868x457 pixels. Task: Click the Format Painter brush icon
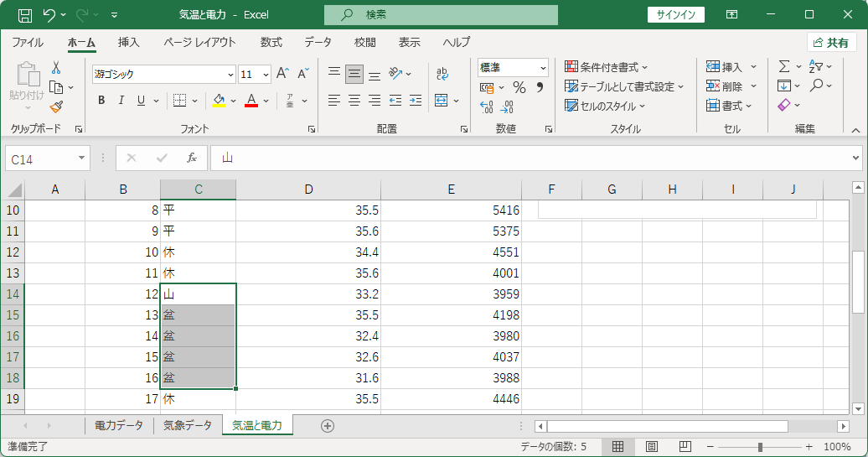tap(56, 106)
